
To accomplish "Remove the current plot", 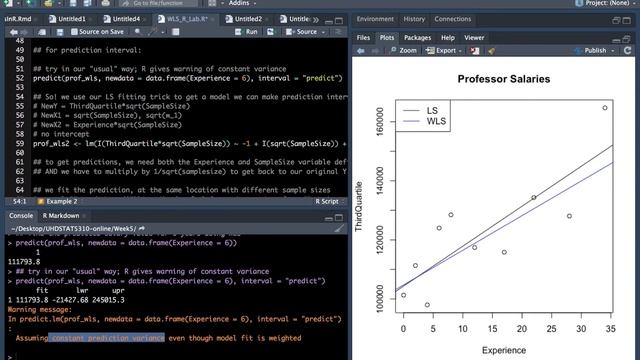I will coord(474,51).
